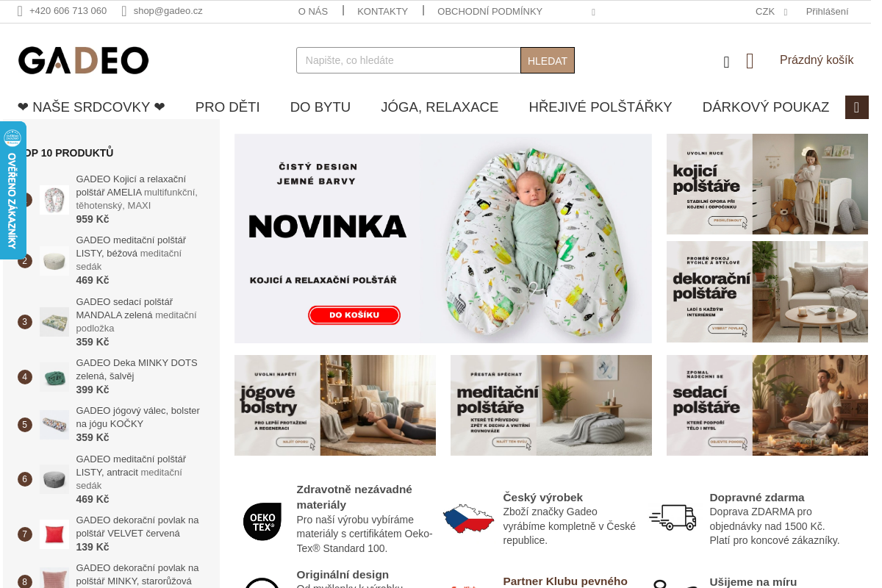Open the jógové bolstry banner thumbnail
The image size is (882, 588).
[x=335, y=405]
